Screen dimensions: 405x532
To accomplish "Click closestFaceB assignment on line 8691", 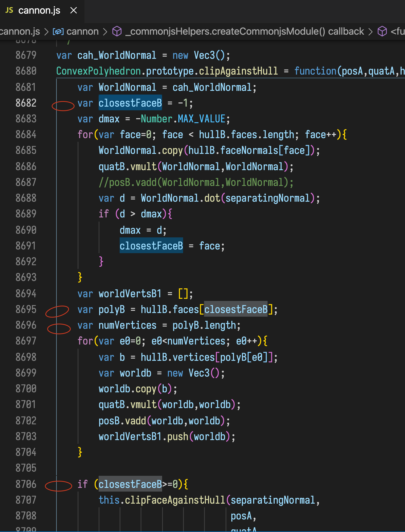I will pos(151,246).
